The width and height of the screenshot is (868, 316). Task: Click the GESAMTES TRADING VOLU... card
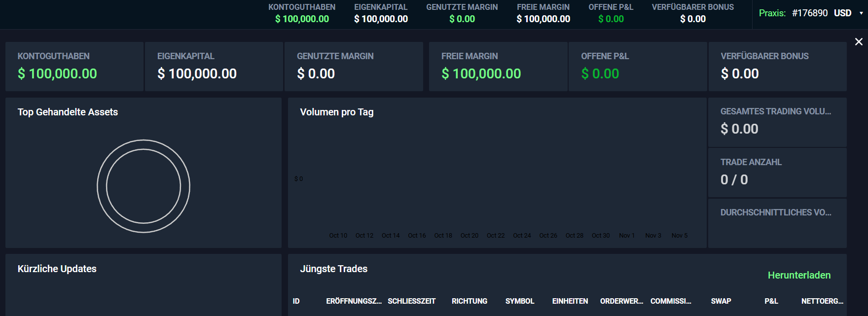click(777, 122)
